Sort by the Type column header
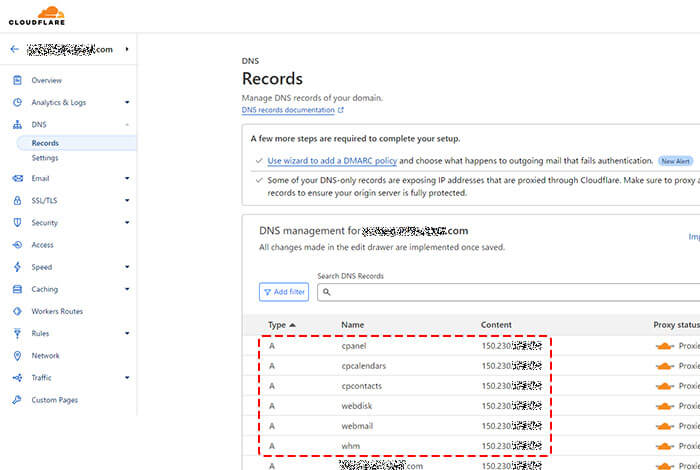 tap(282, 325)
